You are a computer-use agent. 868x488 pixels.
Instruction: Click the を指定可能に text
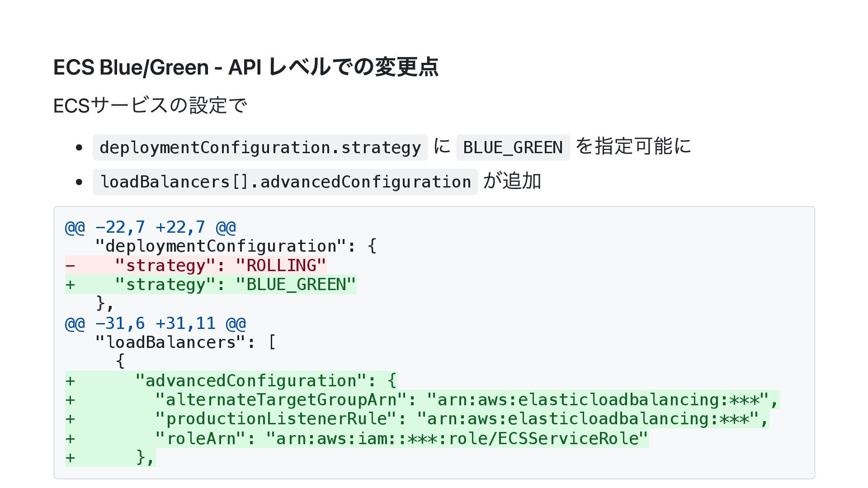click(x=633, y=146)
